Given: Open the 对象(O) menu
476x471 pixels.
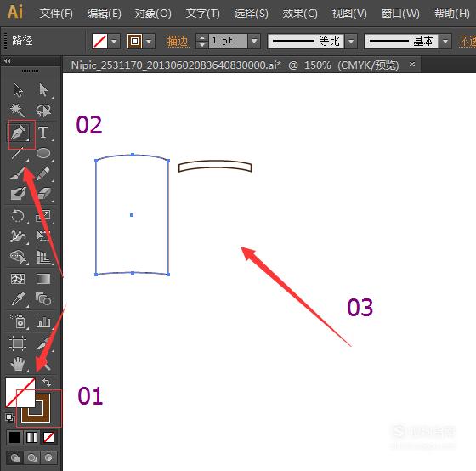Looking at the screenshot, I should click(153, 14).
